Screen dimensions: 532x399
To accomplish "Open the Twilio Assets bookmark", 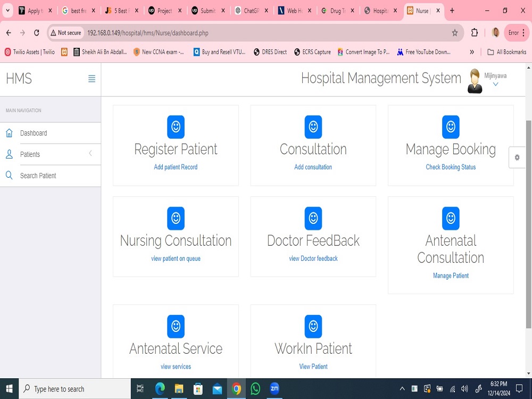I will 30,52.
